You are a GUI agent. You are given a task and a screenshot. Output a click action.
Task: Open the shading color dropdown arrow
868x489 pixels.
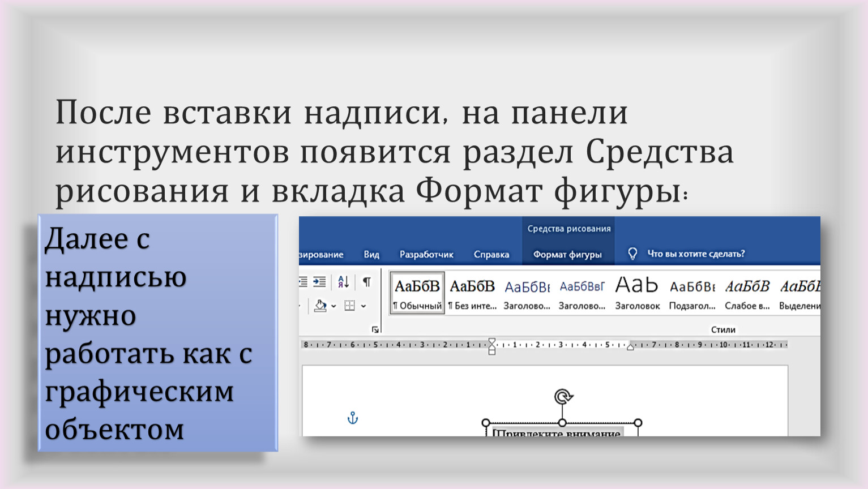point(334,306)
